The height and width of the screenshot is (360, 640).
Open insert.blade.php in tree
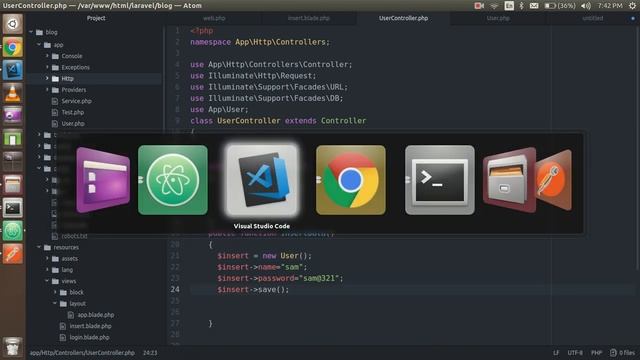pyautogui.click(x=90, y=326)
